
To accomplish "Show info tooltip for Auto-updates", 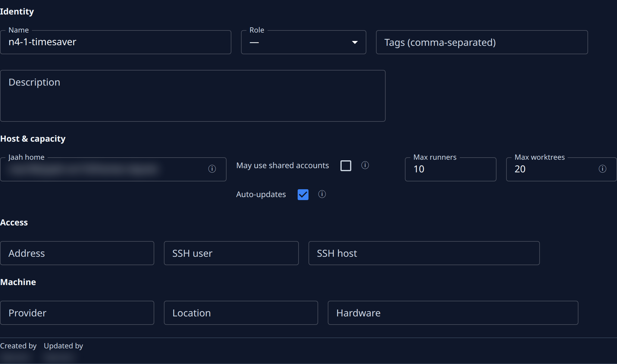I will [322, 194].
